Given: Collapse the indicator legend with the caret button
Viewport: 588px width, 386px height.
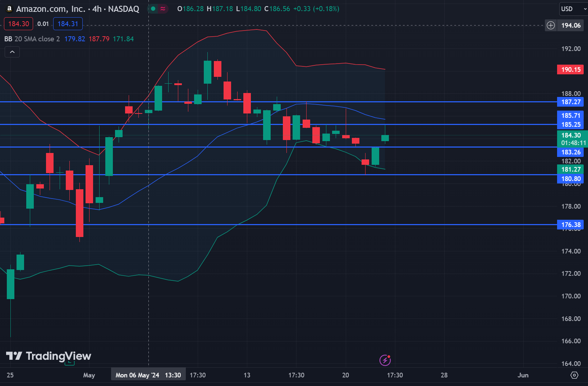Looking at the screenshot, I should (x=12, y=52).
